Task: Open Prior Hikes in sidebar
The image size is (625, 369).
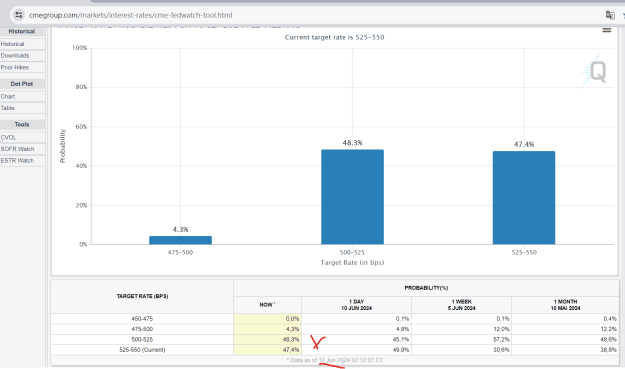Action: (x=15, y=68)
